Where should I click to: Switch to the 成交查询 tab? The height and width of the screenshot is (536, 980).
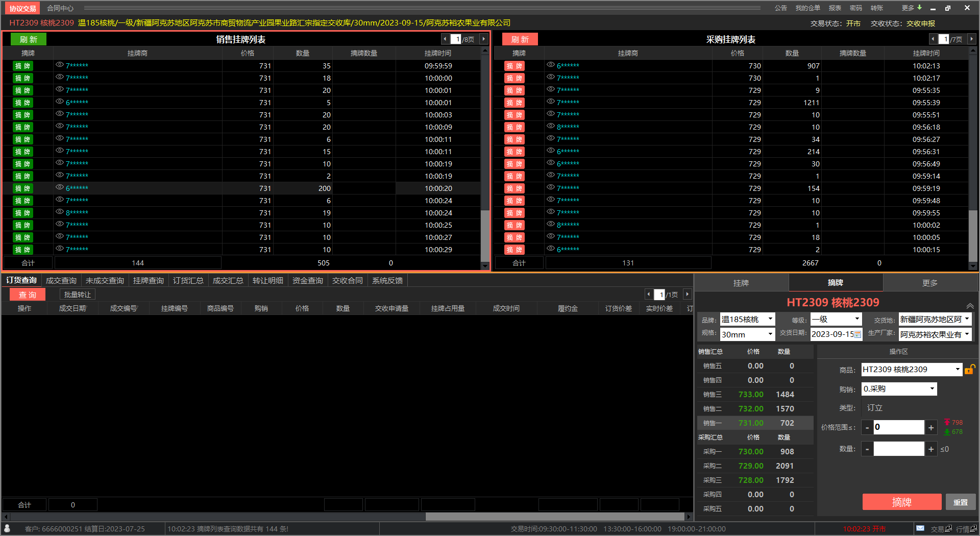pyautogui.click(x=61, y=280)
